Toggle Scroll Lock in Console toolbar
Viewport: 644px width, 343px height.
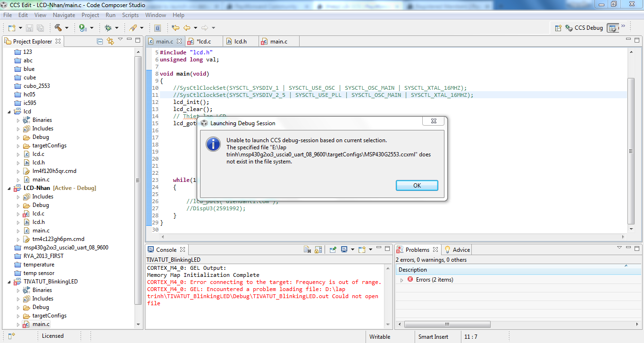pos(318,249)
